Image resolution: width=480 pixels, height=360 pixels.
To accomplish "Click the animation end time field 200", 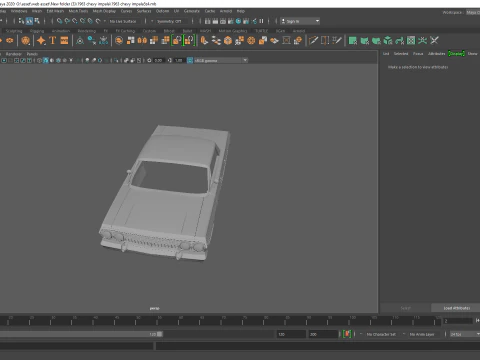I will click(x=323, y=334).
